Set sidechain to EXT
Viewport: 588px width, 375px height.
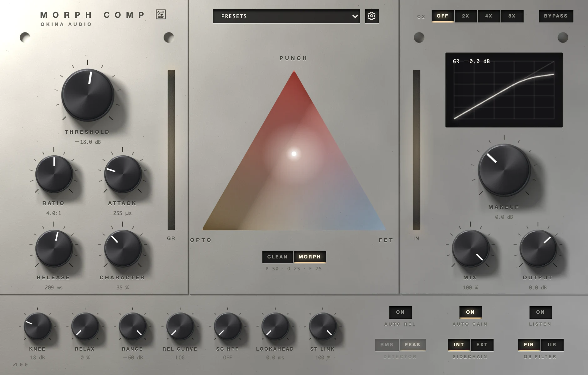tap(482, 345)
